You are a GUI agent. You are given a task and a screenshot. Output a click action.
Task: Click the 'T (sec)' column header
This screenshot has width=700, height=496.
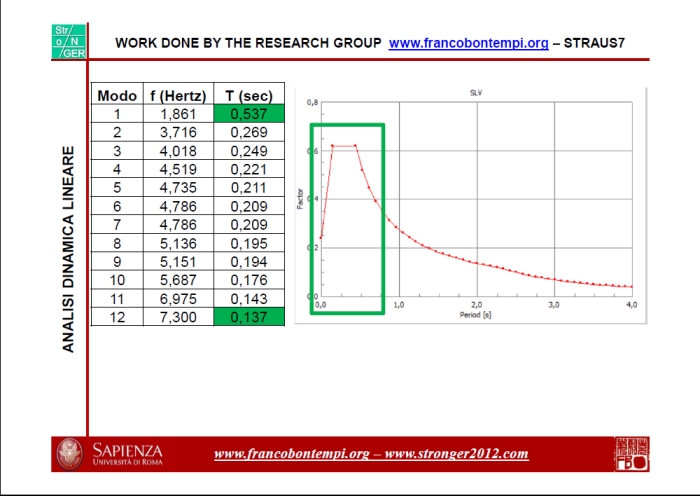tap(249, 96)
